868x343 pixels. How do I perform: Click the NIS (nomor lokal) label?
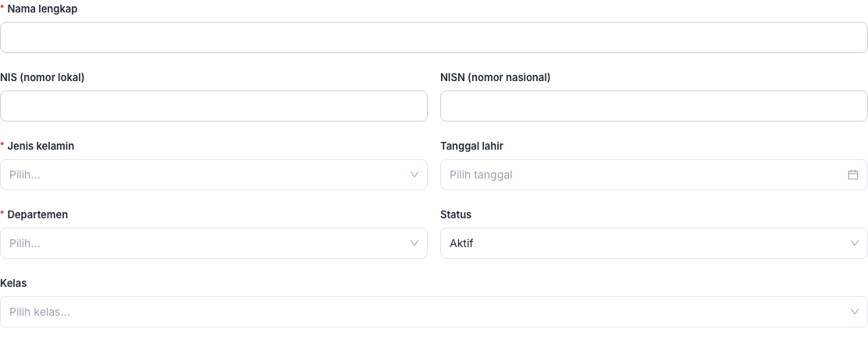[42, 77]
